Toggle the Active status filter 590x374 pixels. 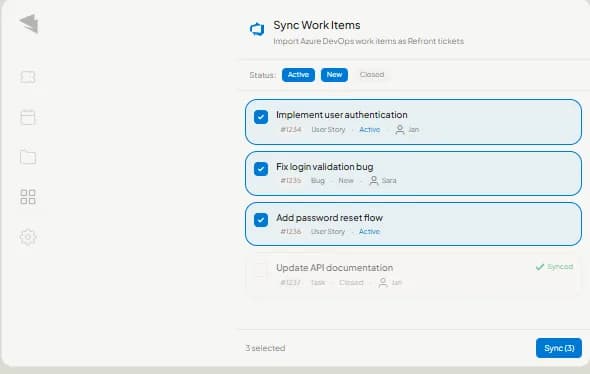298,75
